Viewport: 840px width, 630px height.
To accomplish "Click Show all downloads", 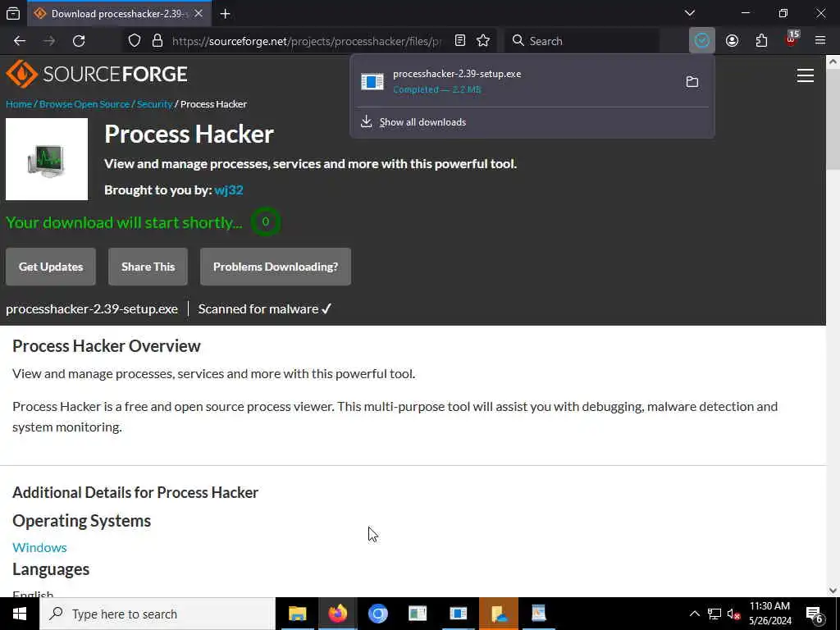I will pos(422,122).
